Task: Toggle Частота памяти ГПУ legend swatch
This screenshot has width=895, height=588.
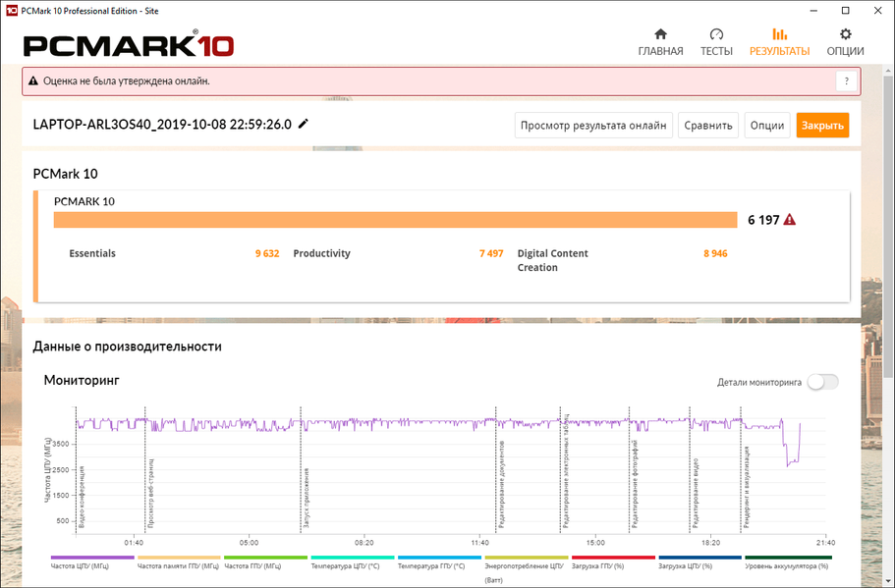Action: click(x=179, y=558)
